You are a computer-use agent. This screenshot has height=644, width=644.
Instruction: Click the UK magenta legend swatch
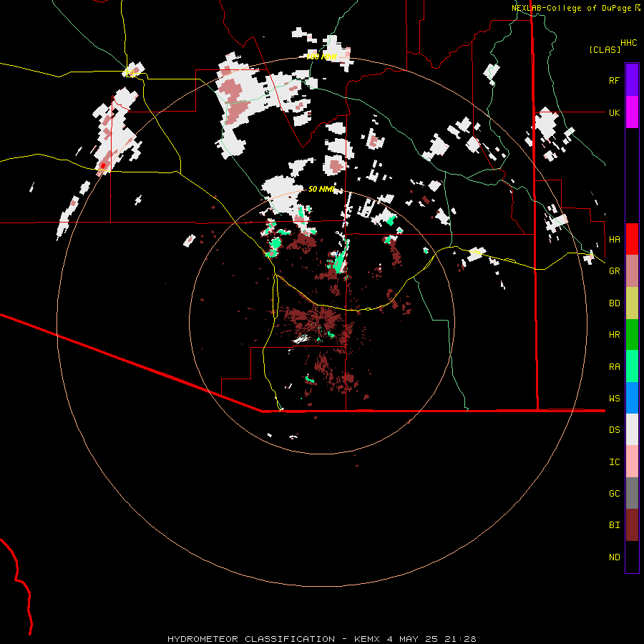coord(632,112)
